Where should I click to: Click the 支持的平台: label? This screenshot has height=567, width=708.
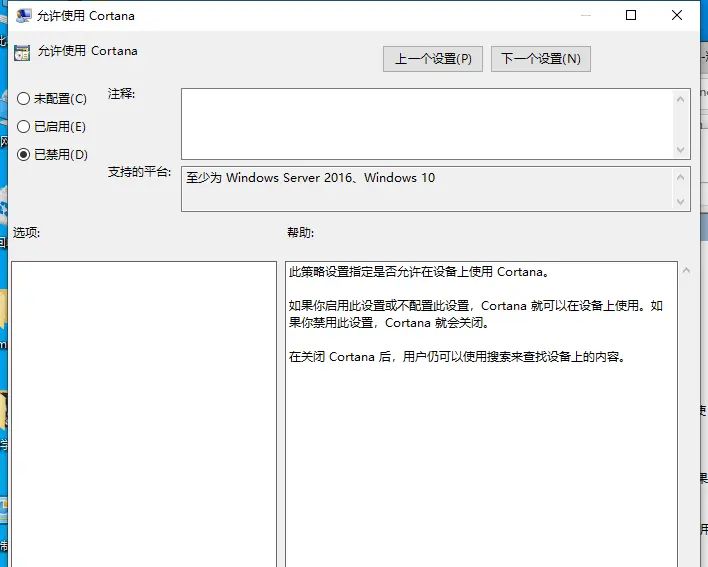pyautogui.click(x=139, y=172)
